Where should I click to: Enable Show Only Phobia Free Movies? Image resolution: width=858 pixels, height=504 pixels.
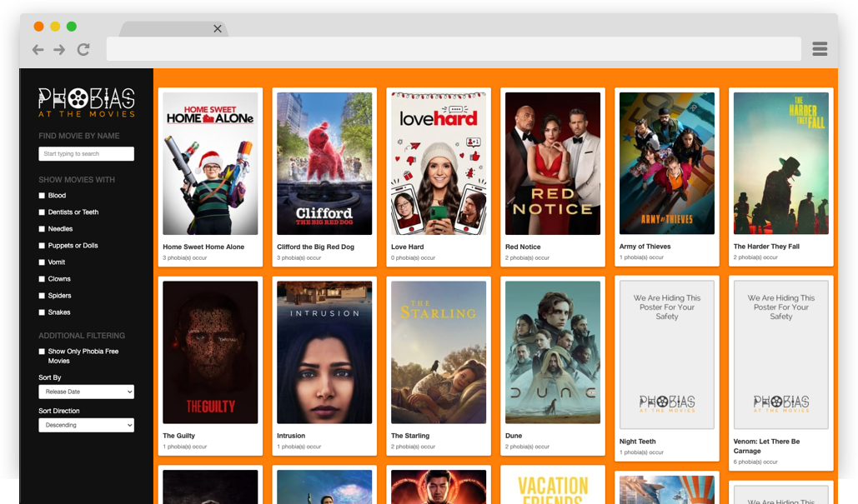42,352
